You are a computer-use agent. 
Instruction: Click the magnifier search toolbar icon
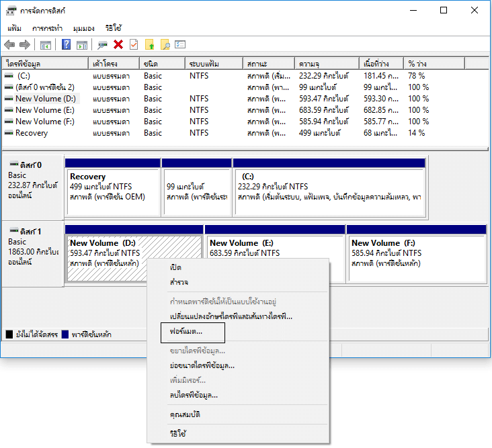(165, 45)
